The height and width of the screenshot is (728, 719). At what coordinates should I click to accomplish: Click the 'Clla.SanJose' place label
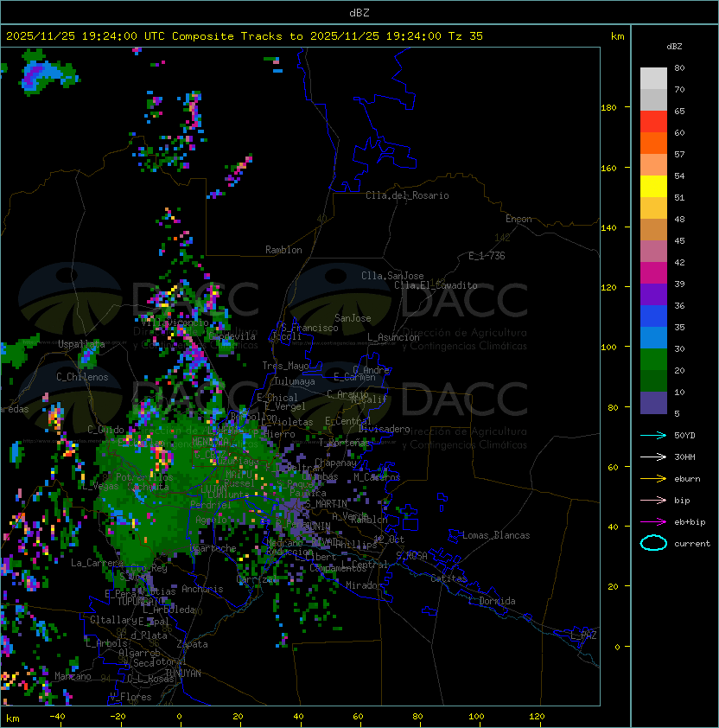392,276
